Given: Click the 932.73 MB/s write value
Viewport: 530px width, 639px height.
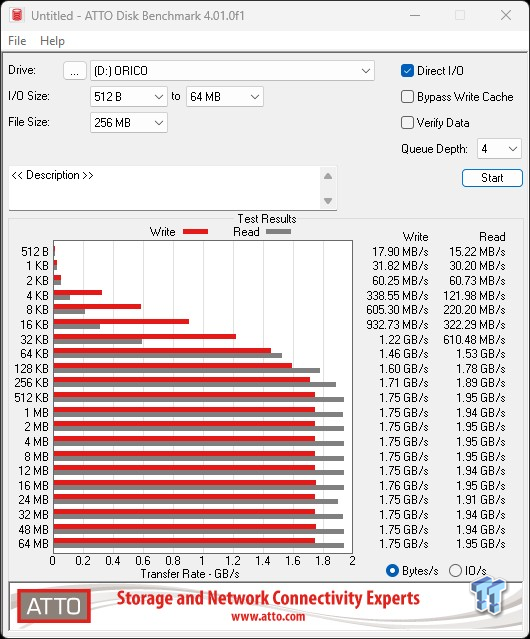Looking at the screenshot, I should 397,325.
